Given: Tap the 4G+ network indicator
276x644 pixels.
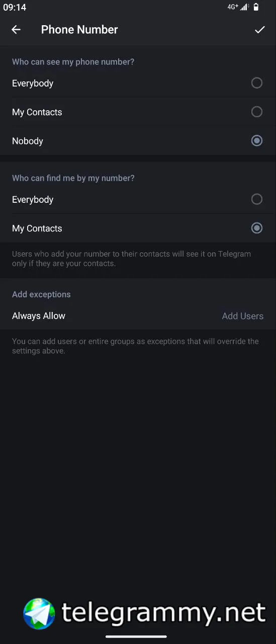Looking at the screenshot, I should pos(233,7).
